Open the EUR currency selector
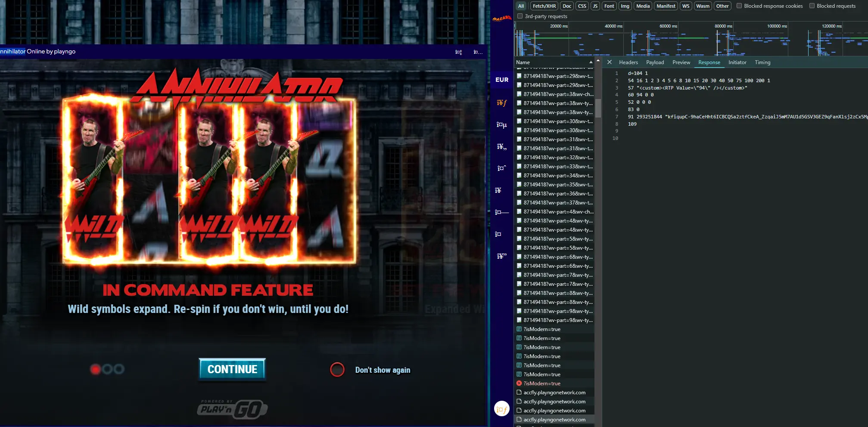Image resolution: width=868 pixels, height=427 pixels. pyautogui.click(x=502, y=80)
